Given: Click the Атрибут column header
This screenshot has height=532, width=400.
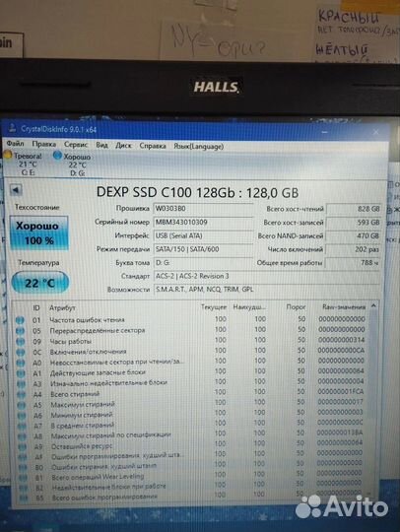Looking at the screenshot, I should click(62, 308).
